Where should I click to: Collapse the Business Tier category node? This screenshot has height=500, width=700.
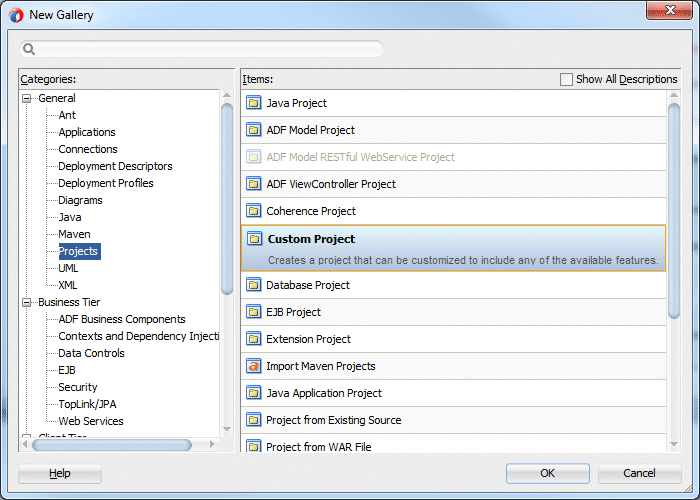click(27, 303)
